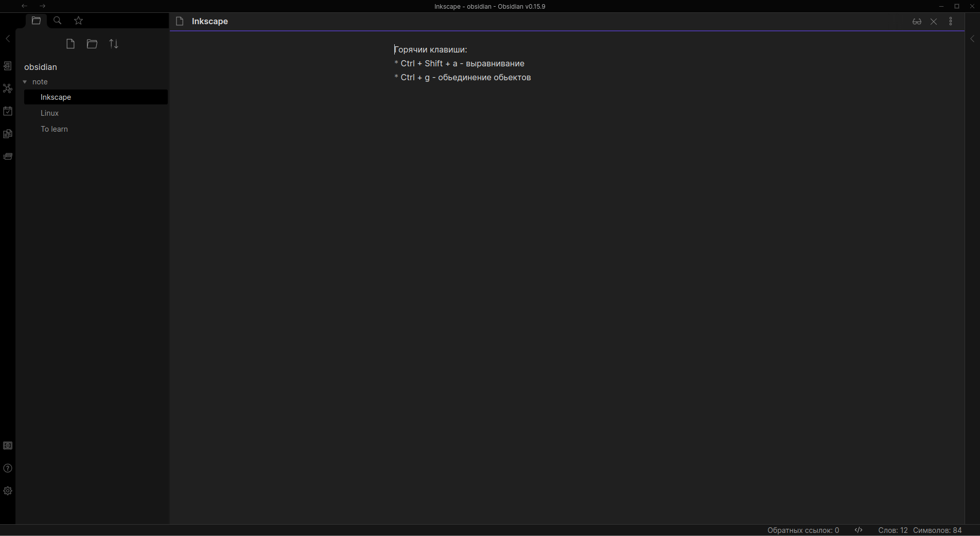The width and height of the screenshot is (980, 536).
Task: Open more options for the Inkscape note
Action: (x=951, y=22)
